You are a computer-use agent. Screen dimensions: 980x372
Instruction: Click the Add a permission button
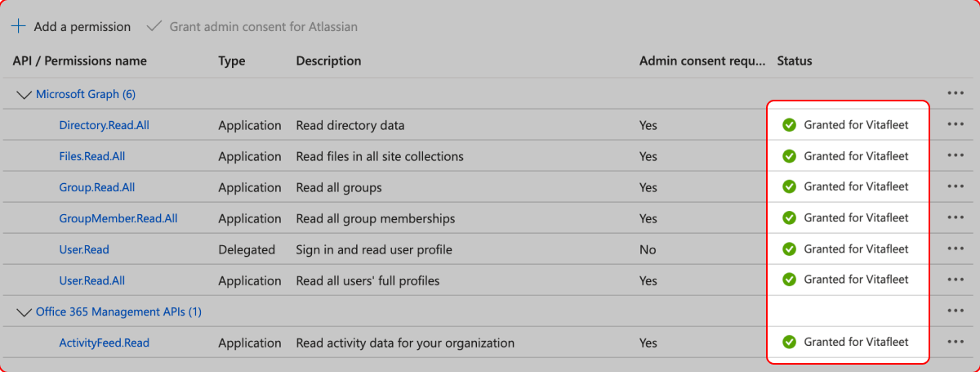(x=71, y=26)
